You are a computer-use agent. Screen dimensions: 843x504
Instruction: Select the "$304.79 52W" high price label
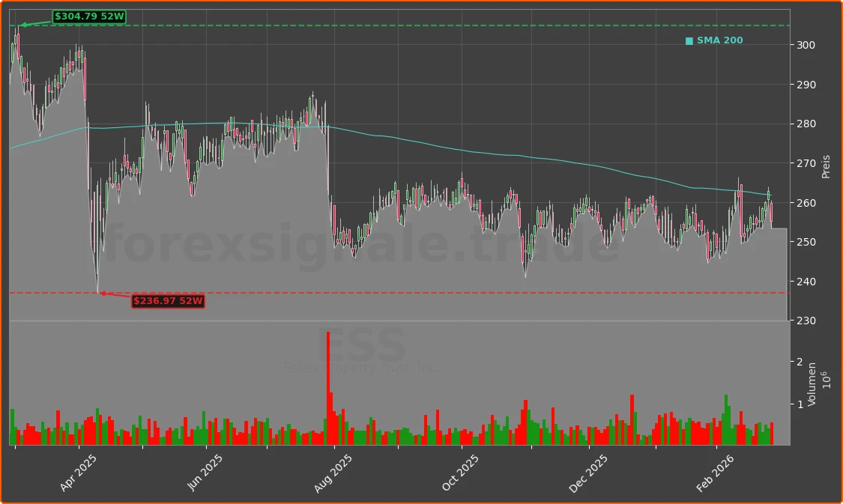click(88, 15)
